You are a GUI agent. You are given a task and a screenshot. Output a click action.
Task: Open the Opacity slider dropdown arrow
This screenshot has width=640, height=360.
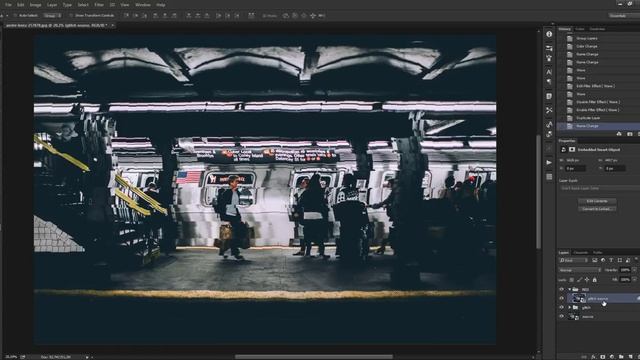(634, 270)
